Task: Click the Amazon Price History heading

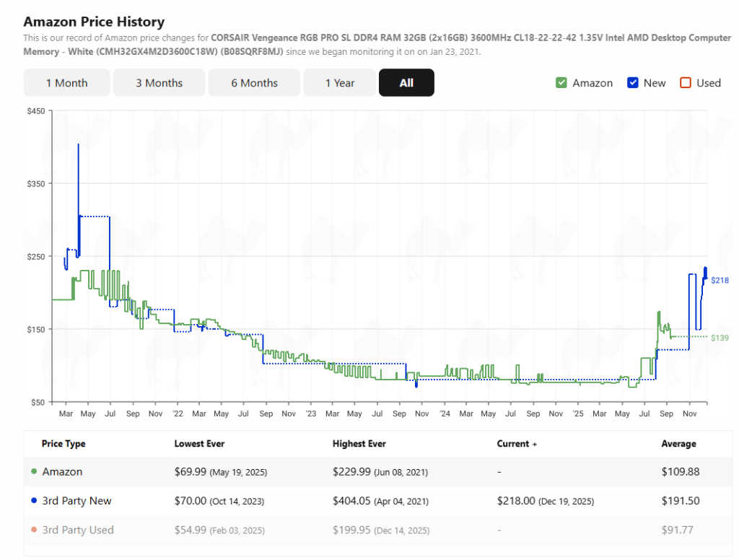Action: point(94,22)
